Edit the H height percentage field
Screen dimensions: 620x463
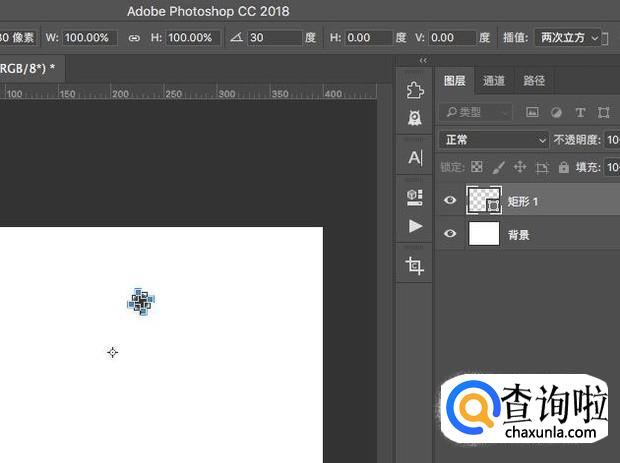click(x=193, y=38)
